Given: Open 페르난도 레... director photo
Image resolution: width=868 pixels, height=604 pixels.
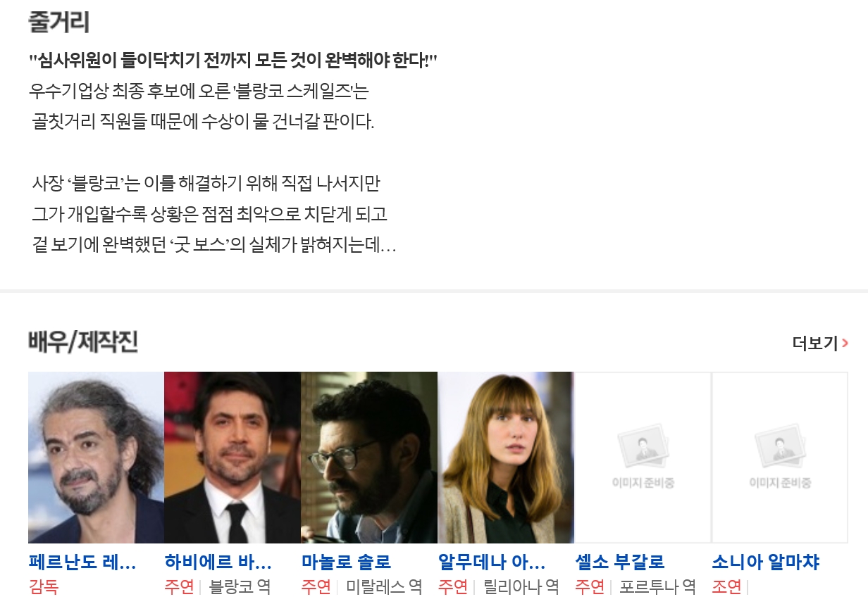Looking at the screenshot, I should point(96,458).
